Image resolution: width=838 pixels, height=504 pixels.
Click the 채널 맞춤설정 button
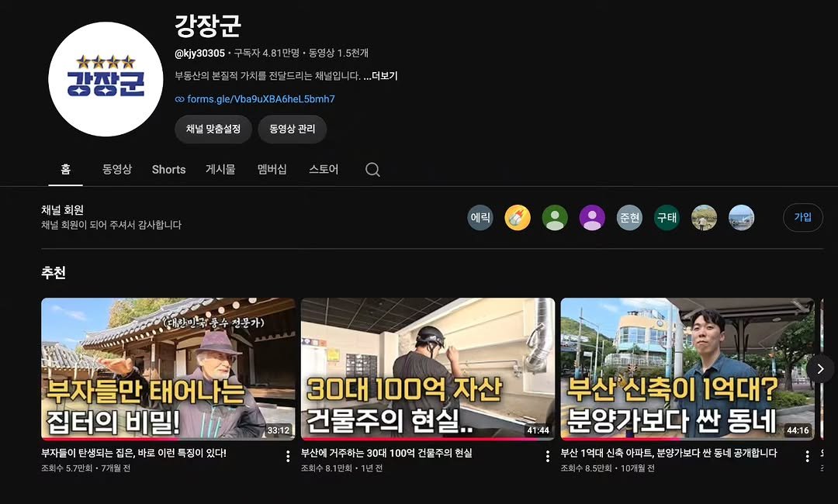point(213,129)
